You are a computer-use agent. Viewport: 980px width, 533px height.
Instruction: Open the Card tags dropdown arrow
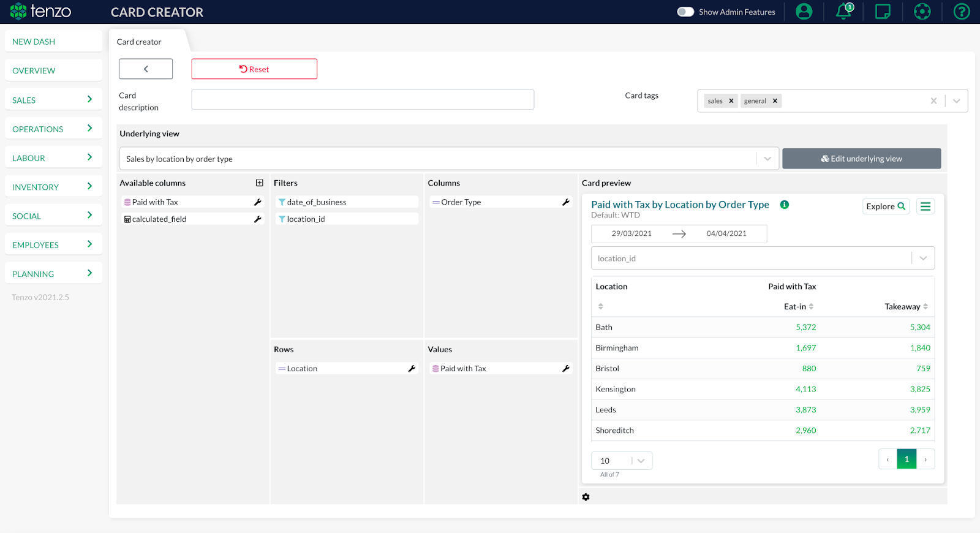(x=956, y=101)
